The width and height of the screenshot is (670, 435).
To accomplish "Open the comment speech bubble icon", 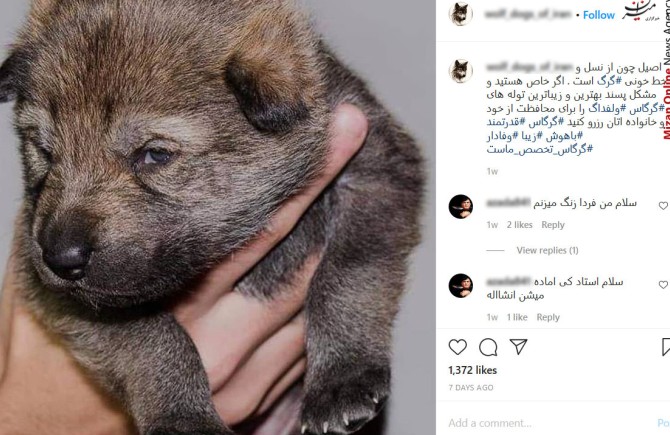I will [x=488, y=347].
